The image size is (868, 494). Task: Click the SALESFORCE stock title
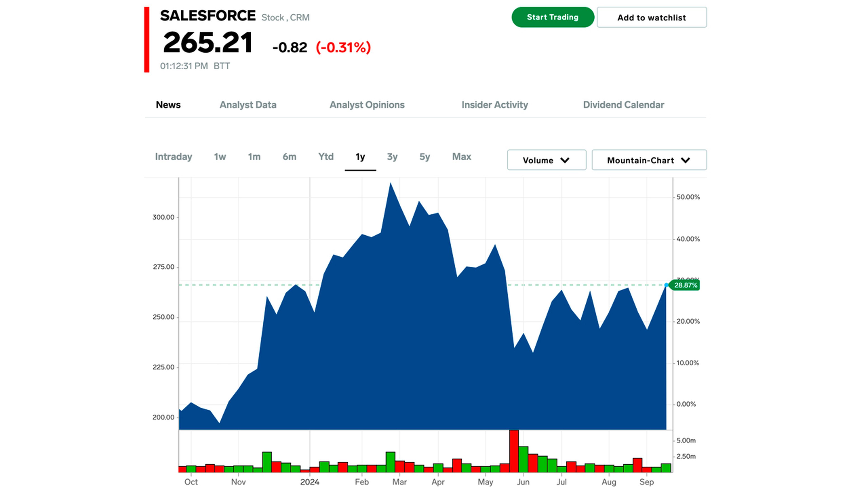208,16
